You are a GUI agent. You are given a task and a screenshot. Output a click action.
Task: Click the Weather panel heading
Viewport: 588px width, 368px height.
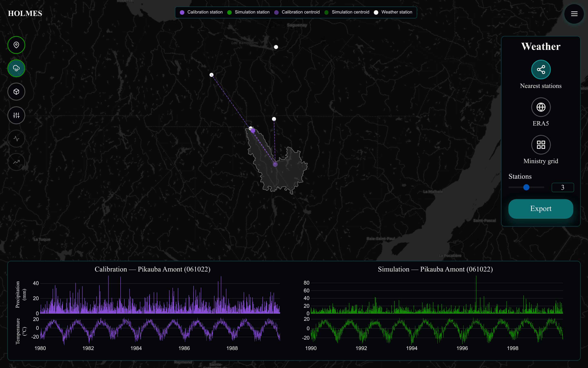pos(541,46)
